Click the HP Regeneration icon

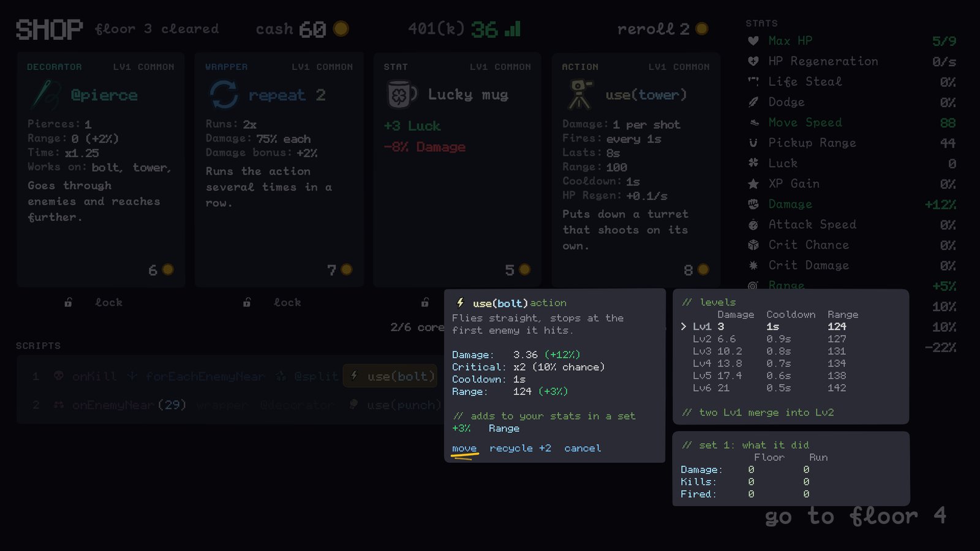click(753, 61)
